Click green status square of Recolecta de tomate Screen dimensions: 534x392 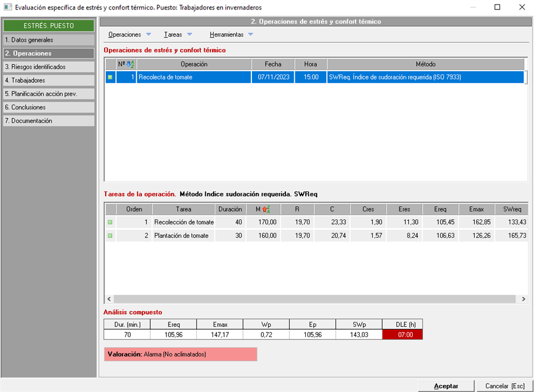(x=110, y=77)
